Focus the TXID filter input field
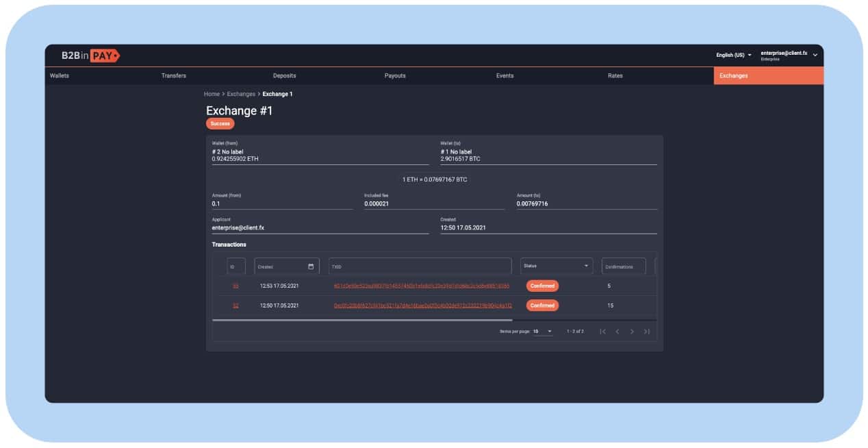Screen dimensions: 868x448 (420, 266)
